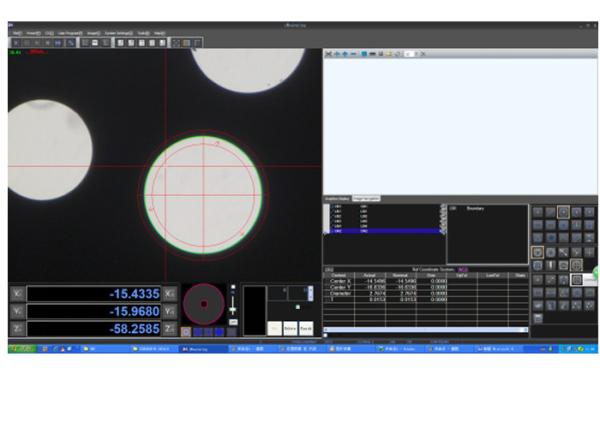Screen dimensions: 600x428
Task: Toggle the small checkbox above the vertical slider
Action: pos(233,288)
